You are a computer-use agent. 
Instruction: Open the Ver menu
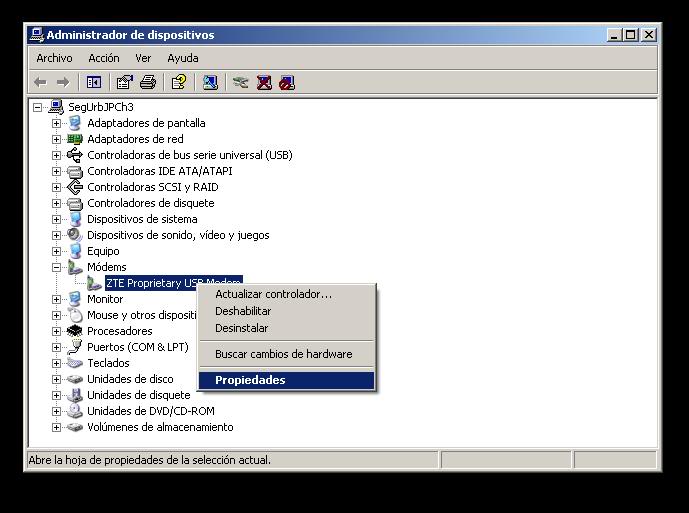tap(143, 58)
